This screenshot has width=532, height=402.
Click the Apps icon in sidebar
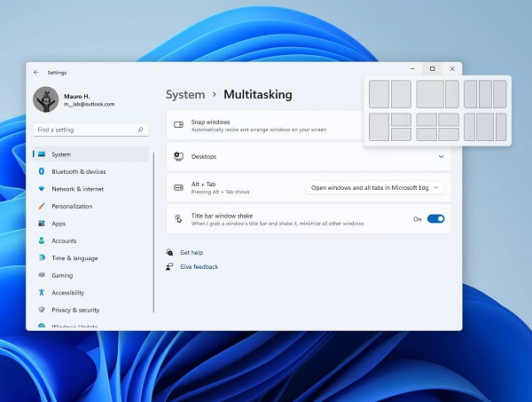(42, 224)
